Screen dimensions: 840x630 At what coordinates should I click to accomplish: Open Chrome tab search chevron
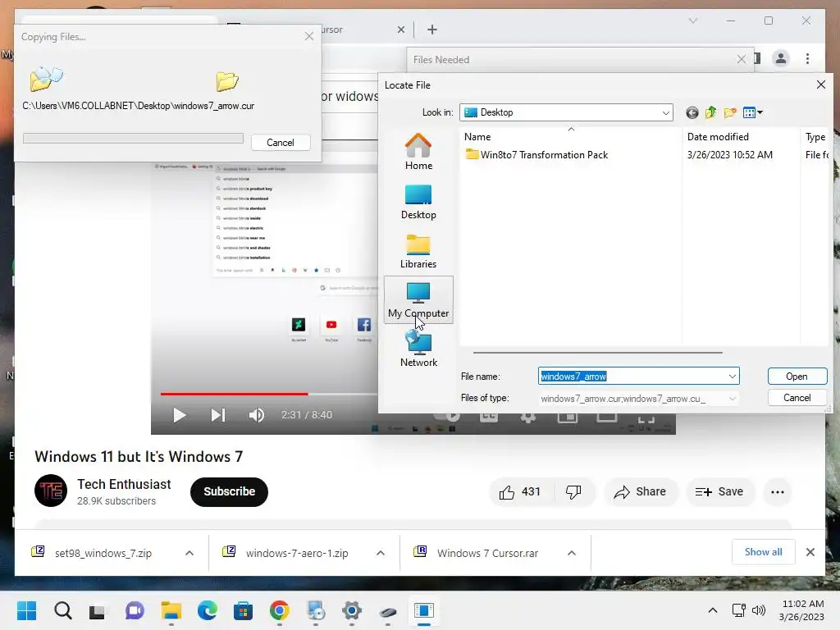(x=692, y=21)
